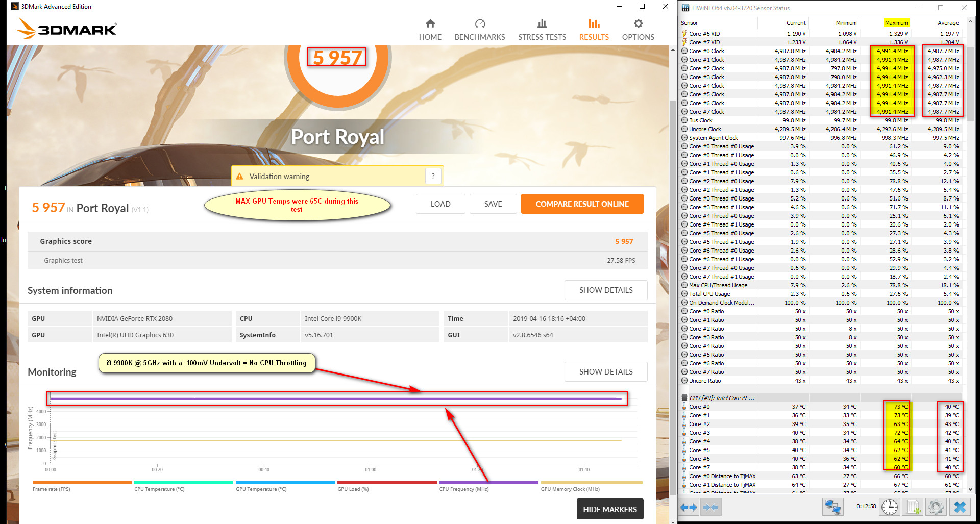Open HWiNFO sensor settings gear
This screenshot has width=980, height=524.
coord(936,507)
